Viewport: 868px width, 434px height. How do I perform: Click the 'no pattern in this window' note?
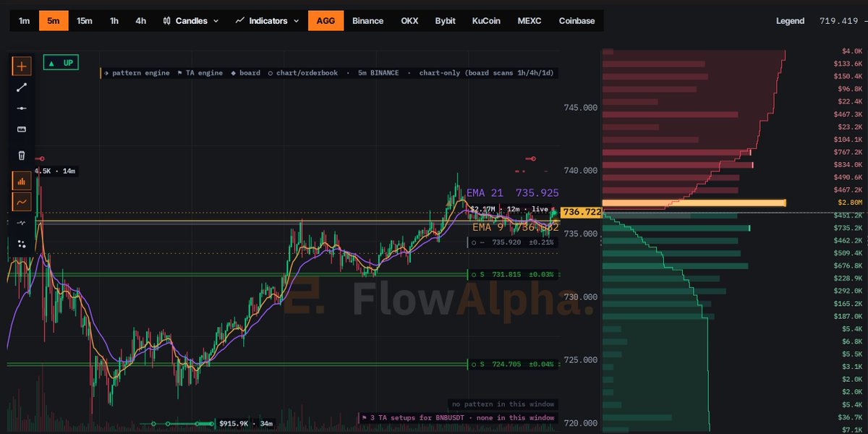coord(502,404)
